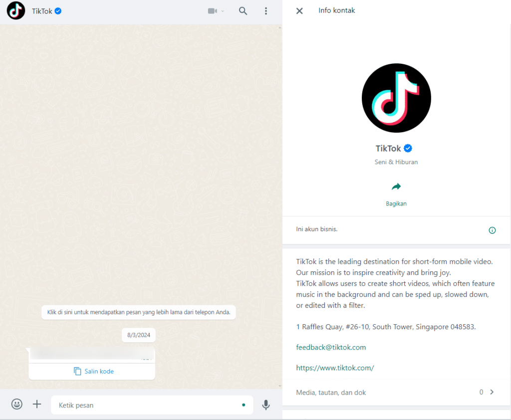Open the emoji picker
Viewport: 511px width, 420px height.
pos(17,405)
